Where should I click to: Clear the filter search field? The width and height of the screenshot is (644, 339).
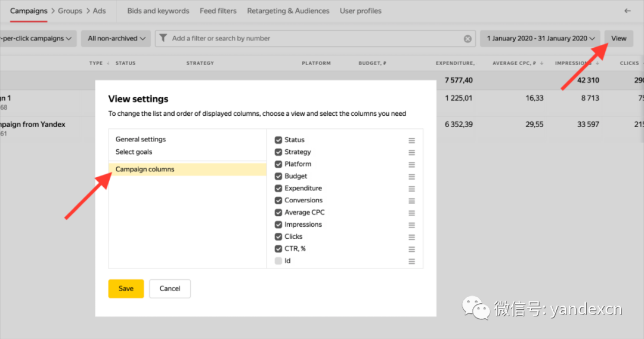(x=467, y=39)
